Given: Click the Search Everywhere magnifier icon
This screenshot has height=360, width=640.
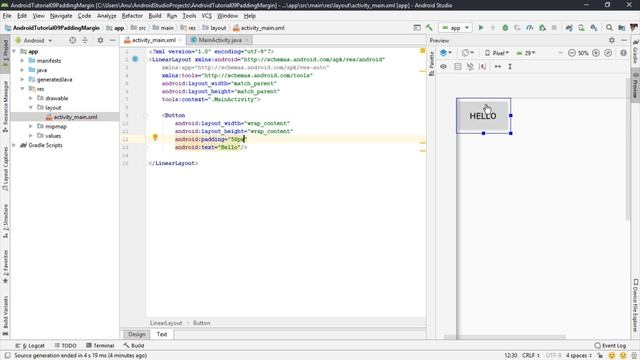Looking at the screenshot, I should tap(609, 28).
